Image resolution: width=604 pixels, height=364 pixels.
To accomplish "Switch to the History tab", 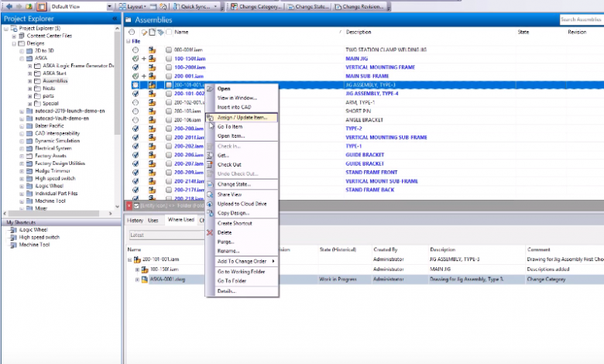I will 135,221.
